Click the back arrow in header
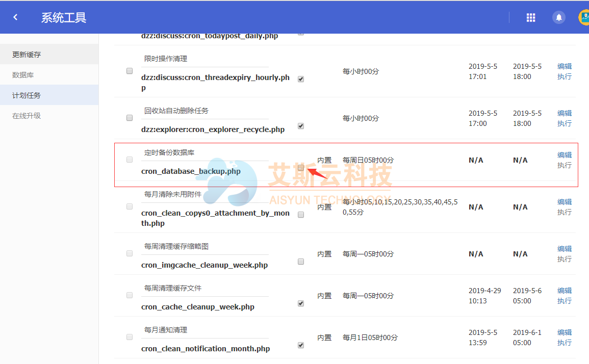The image size is (589, 364). click(x=15, y=17)
